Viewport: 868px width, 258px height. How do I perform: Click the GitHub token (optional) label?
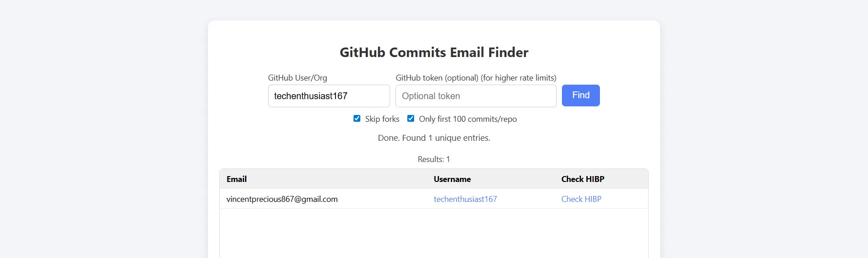(x=476, y=78)
